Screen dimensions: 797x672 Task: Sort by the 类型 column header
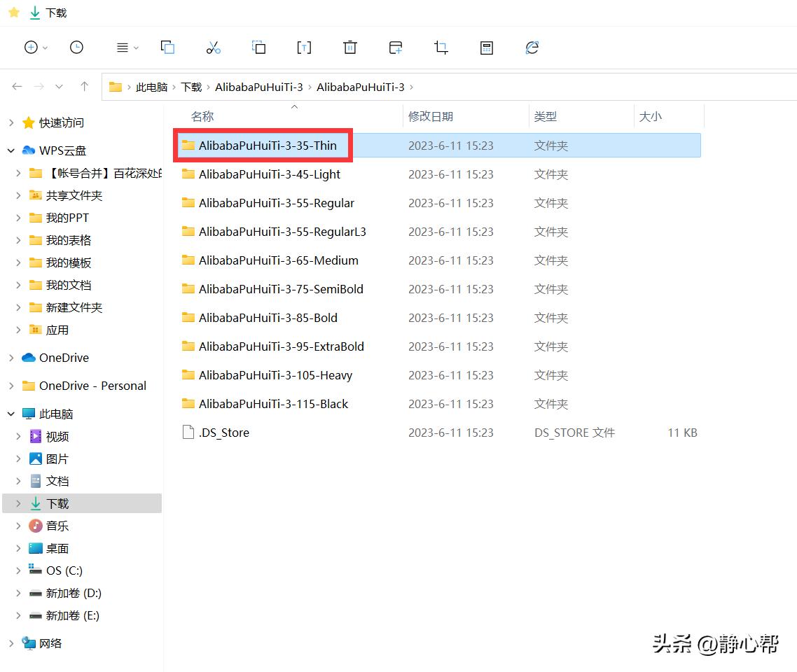546,116
